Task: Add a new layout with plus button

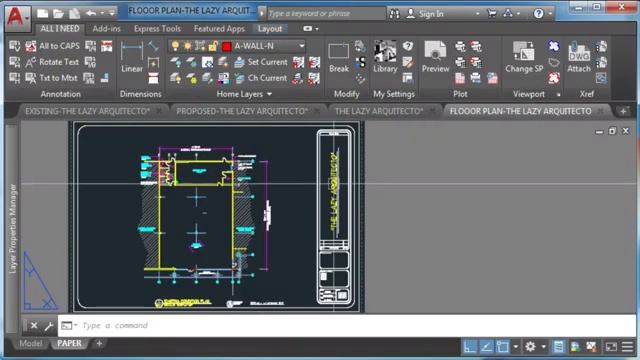Action: (x=99, y=344)
